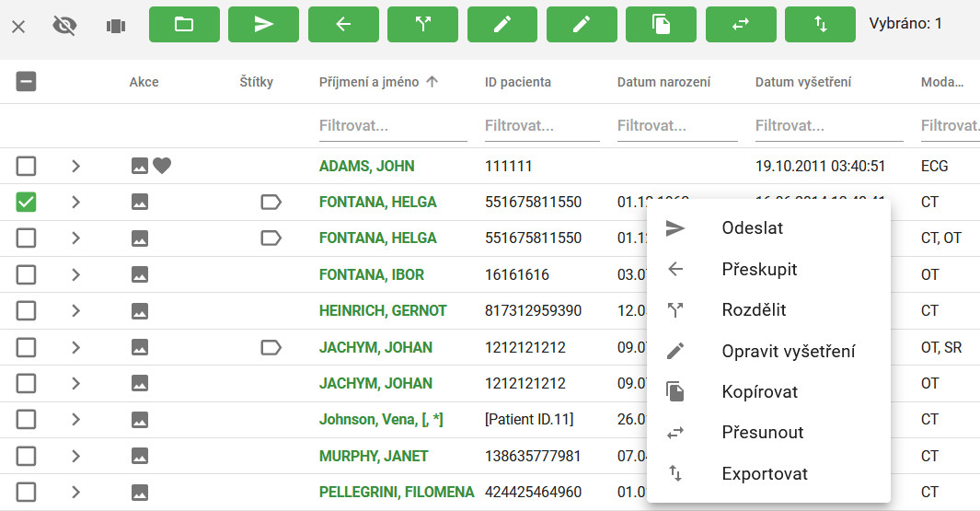
Task: Sort by ID pacienta column header
Action: pos(518,82)
